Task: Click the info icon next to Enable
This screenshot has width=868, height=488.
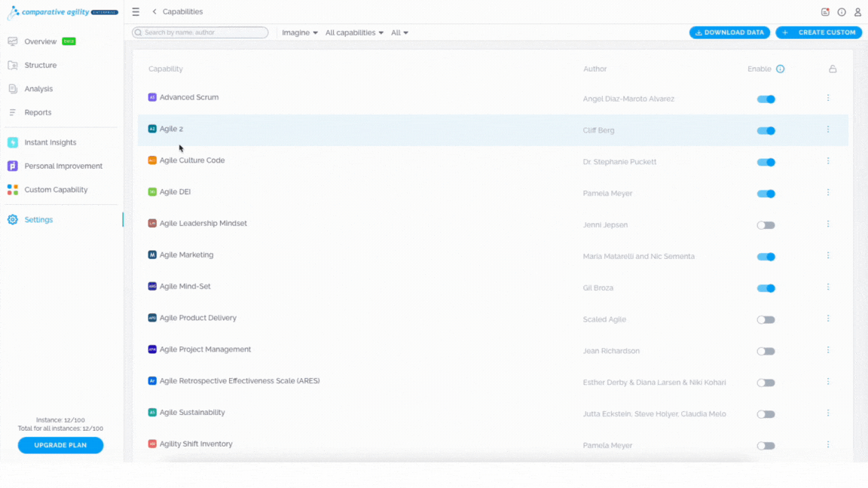Action: pyautogui.click(x=780, y=69)
